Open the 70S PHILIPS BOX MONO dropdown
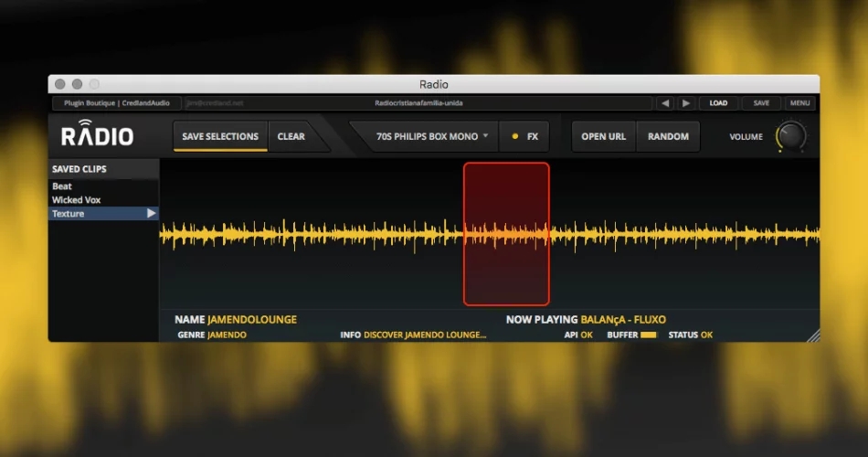 tap(432, 136)
